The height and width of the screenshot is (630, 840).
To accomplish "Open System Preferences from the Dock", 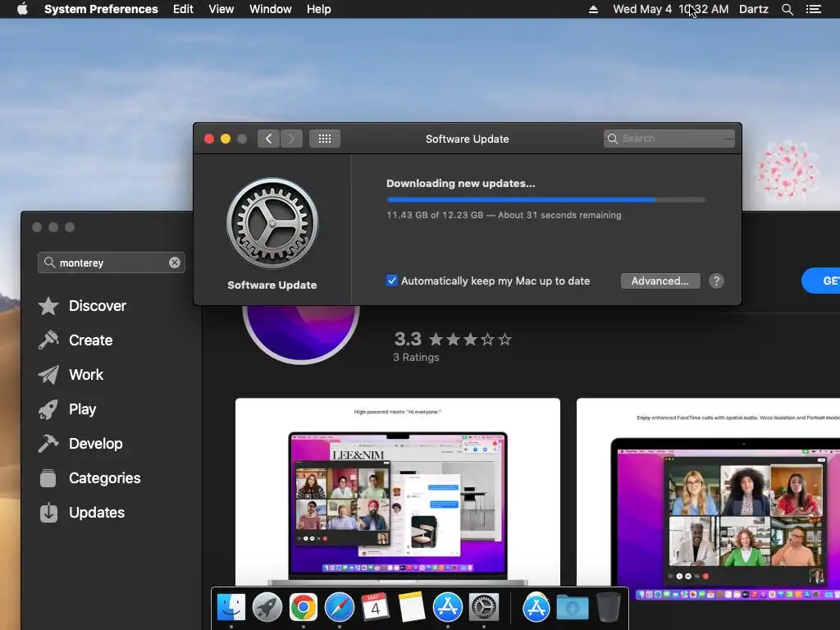I will (x=484, y=608).
